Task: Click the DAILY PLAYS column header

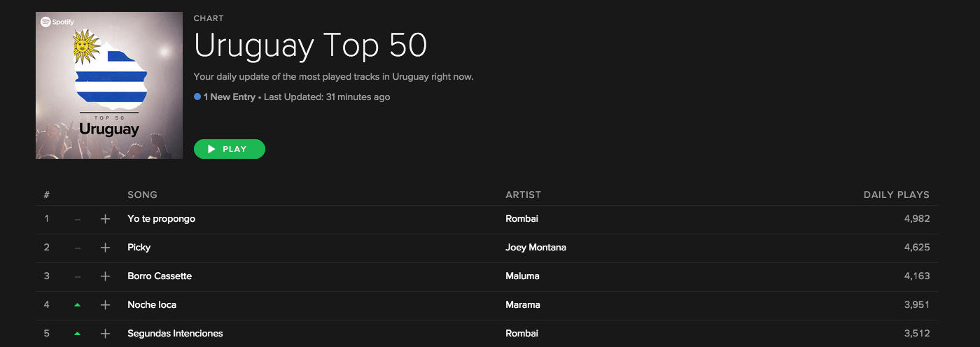Action: 896,194
